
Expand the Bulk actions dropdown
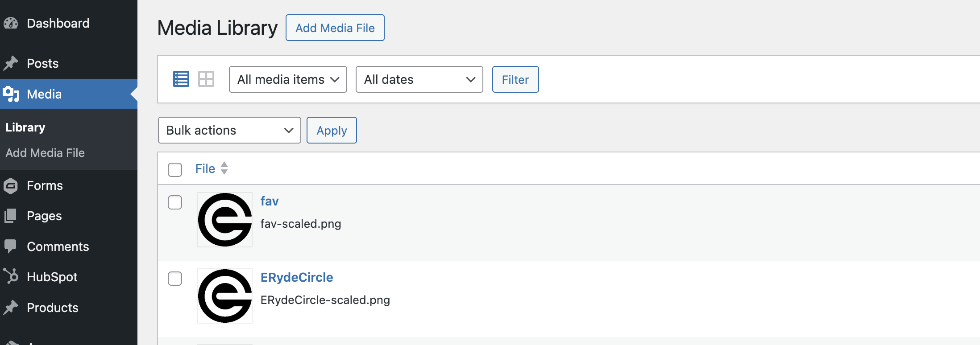click(229, 130)
